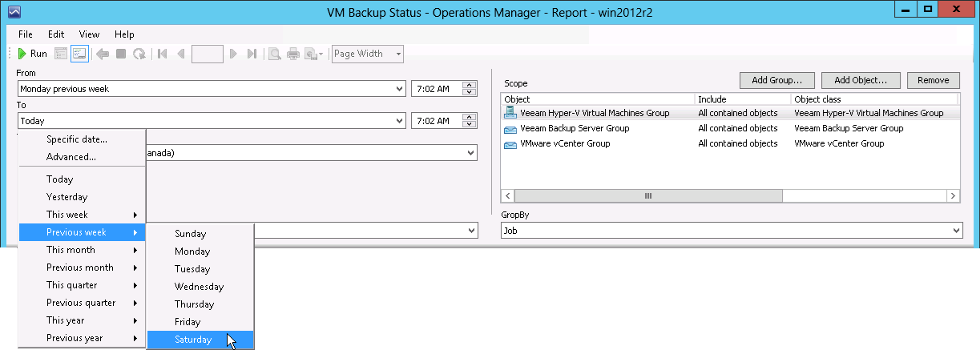Pick Saturday in the Previous week submenu
980x354 pixels.
point(200,340)
